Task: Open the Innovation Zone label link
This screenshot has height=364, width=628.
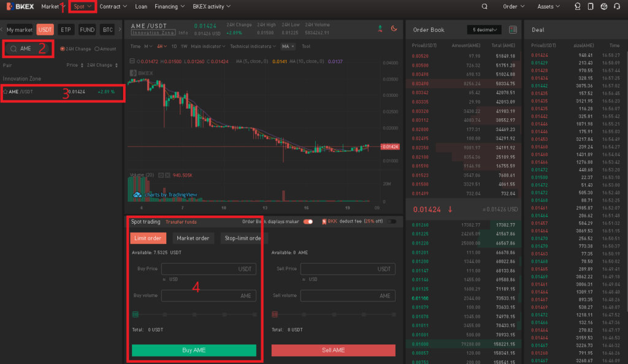Action: tap(153, 33)
